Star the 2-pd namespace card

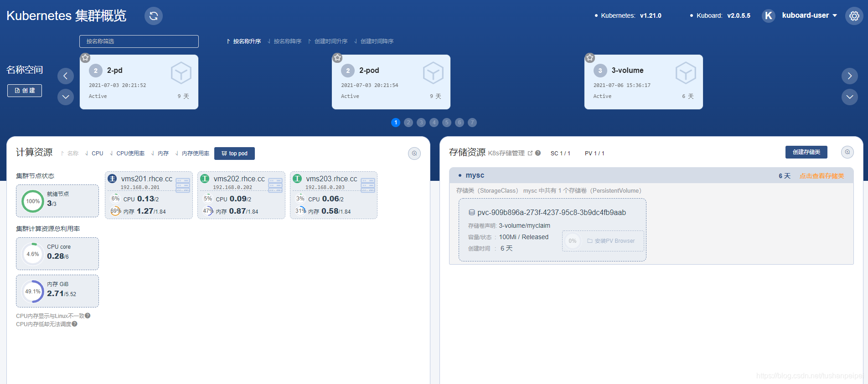click(85, 58)
